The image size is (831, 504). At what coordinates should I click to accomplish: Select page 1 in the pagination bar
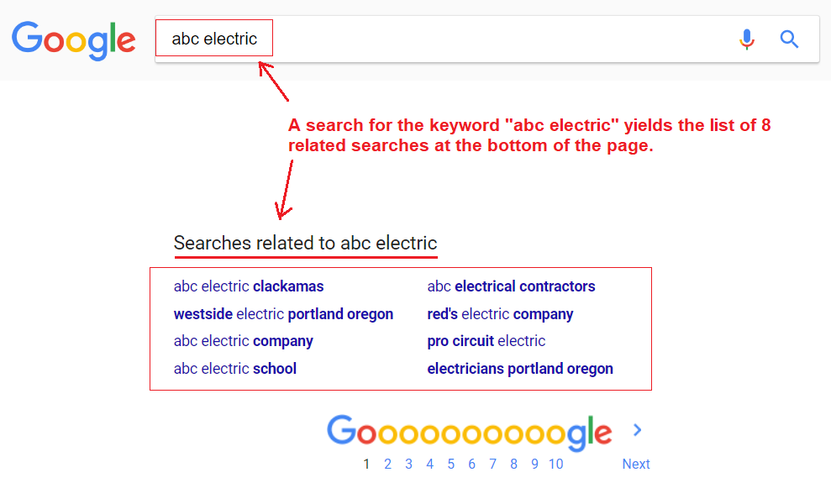point(366,463)
